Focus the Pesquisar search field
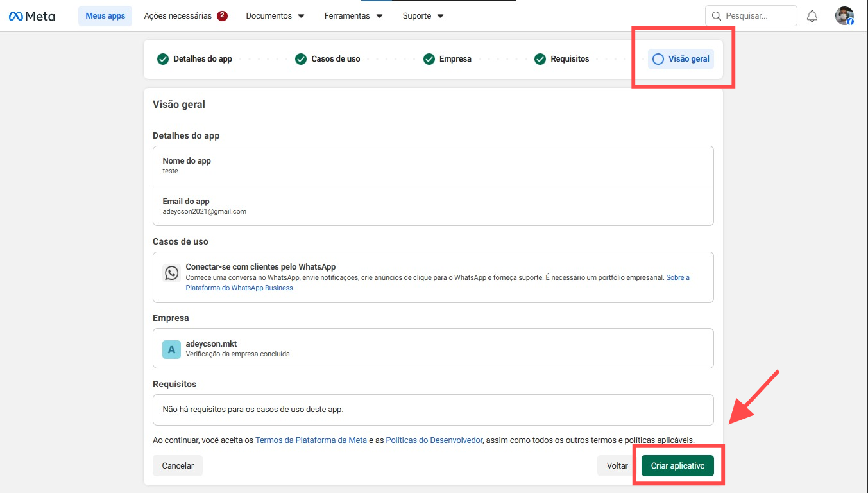The width and height of the screenshot is (868, 493). tap(751, 16)
